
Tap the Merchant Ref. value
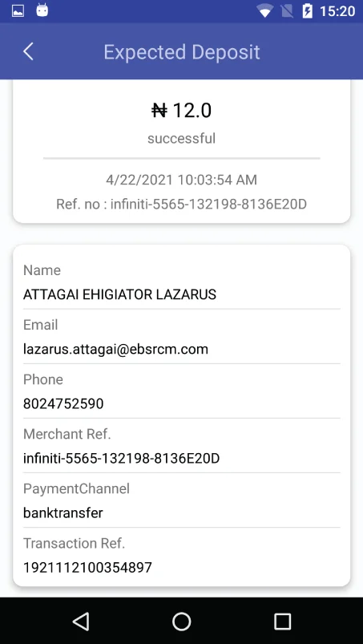(122, 459)
